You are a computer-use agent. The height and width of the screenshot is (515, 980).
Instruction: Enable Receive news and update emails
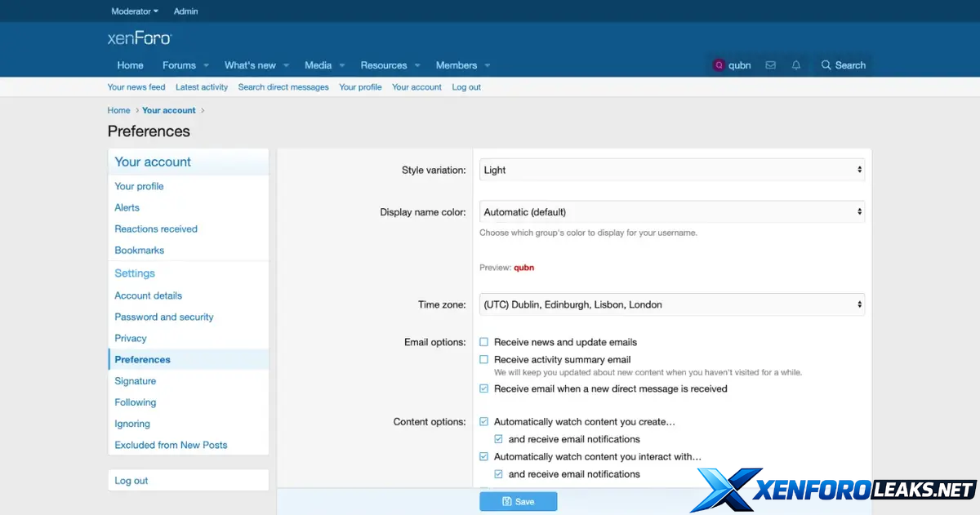484,342
